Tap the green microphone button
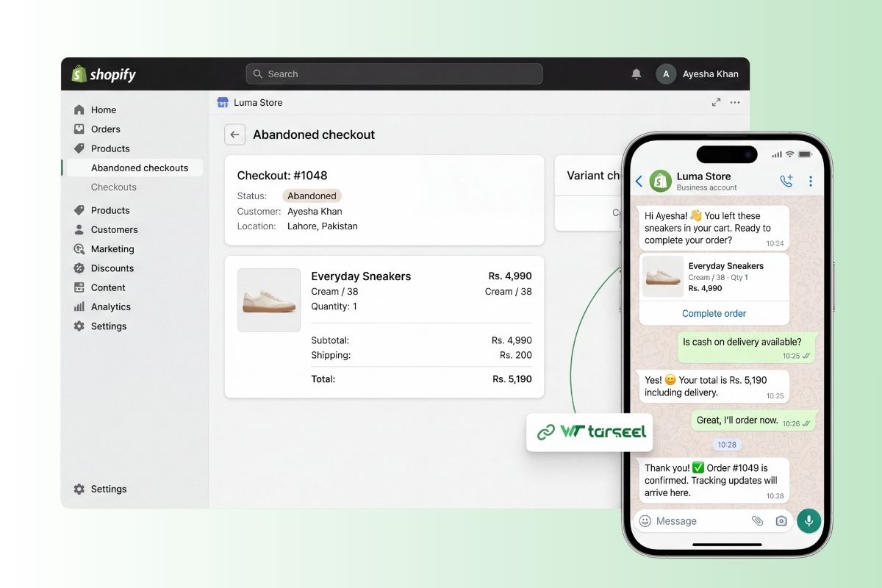This screenshot has height=588, width=882. (808, 520)
